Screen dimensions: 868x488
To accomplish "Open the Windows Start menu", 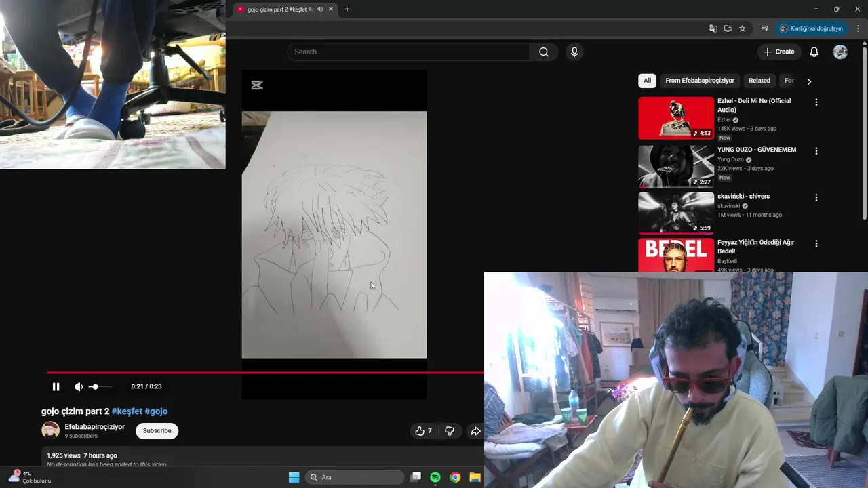I will pos(294,477).
